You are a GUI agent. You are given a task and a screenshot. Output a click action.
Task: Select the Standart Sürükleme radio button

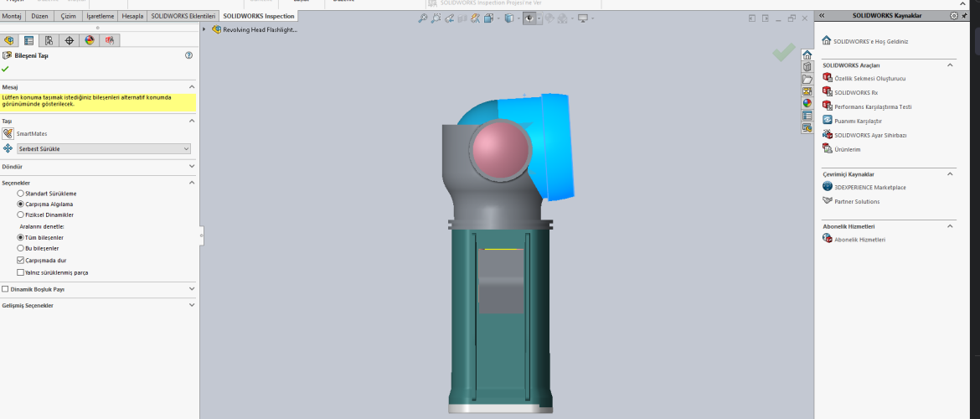[x=21, y=194]
